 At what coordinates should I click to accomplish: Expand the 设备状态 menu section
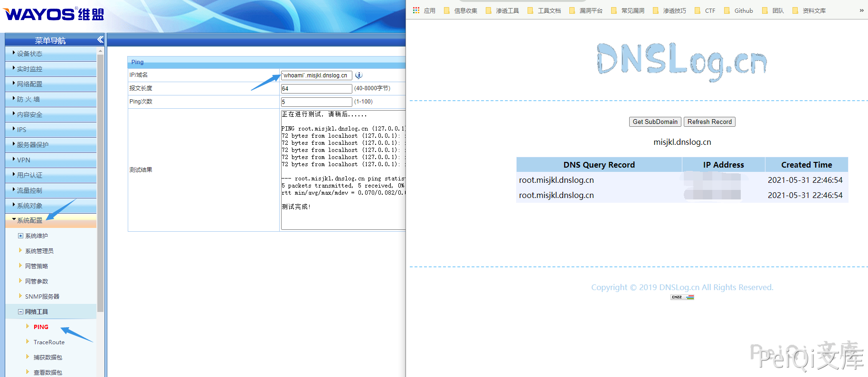(29, 54)
